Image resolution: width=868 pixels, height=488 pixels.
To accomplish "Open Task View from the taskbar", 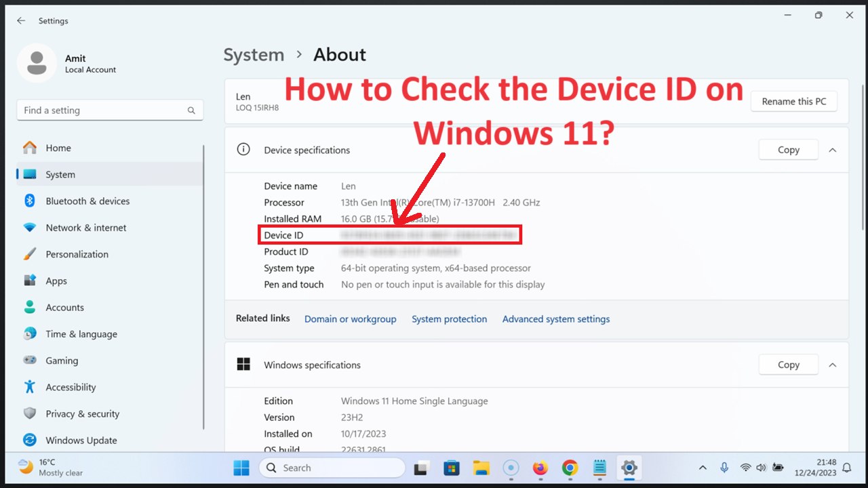I will (x=422, y=468).
